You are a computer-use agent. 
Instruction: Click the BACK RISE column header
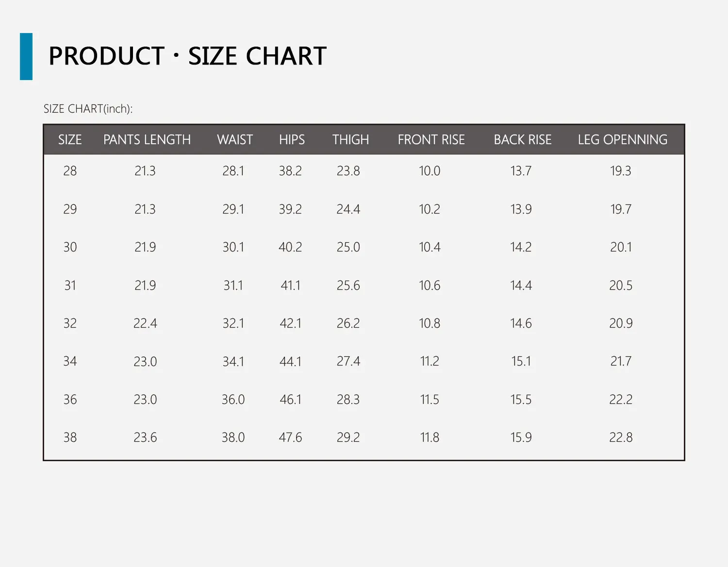(523, 140)
